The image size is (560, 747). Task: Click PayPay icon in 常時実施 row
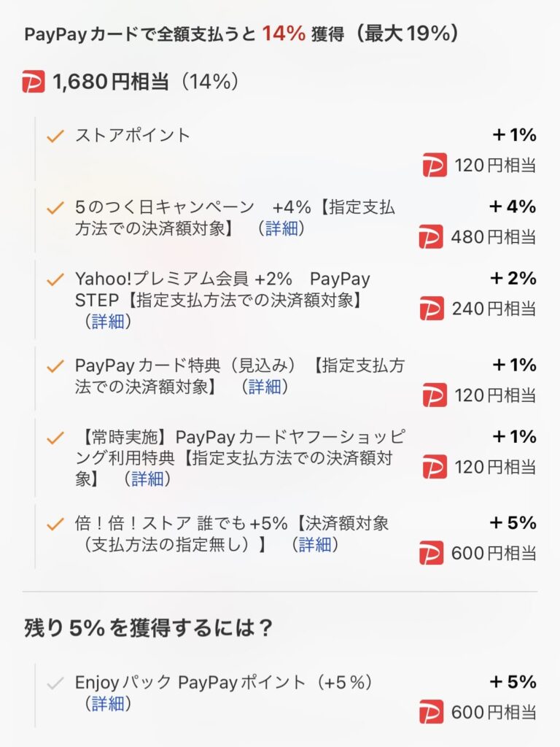(435, 466)
